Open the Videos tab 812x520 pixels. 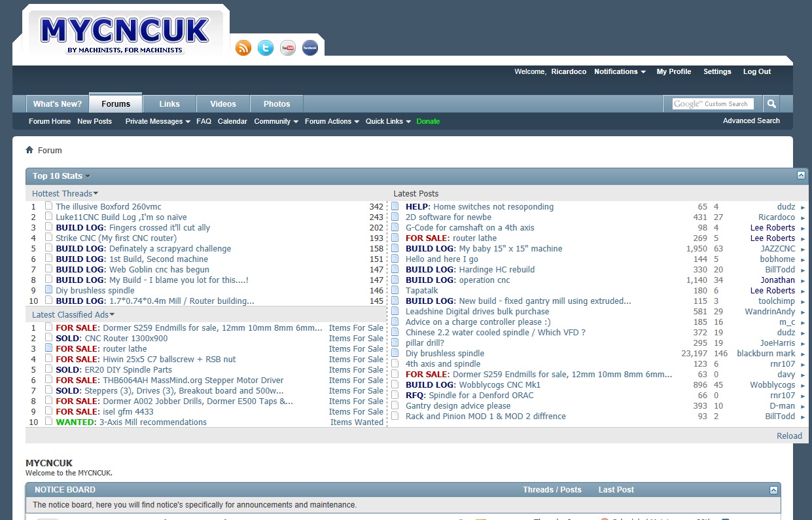223,103
